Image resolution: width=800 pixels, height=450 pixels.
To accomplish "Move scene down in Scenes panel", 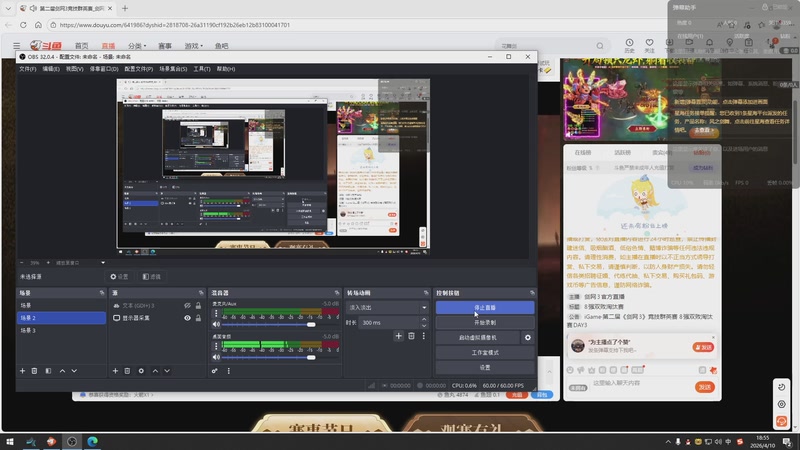I will [74, 371].
